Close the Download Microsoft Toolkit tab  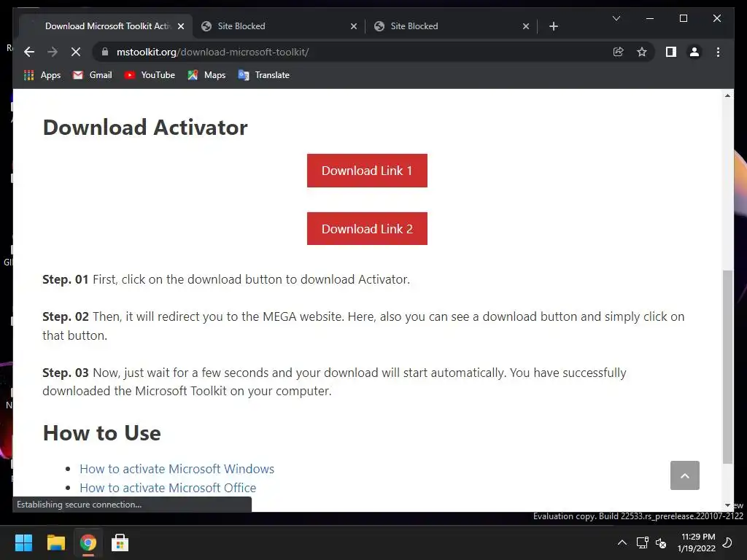click(x=181, y=26)
